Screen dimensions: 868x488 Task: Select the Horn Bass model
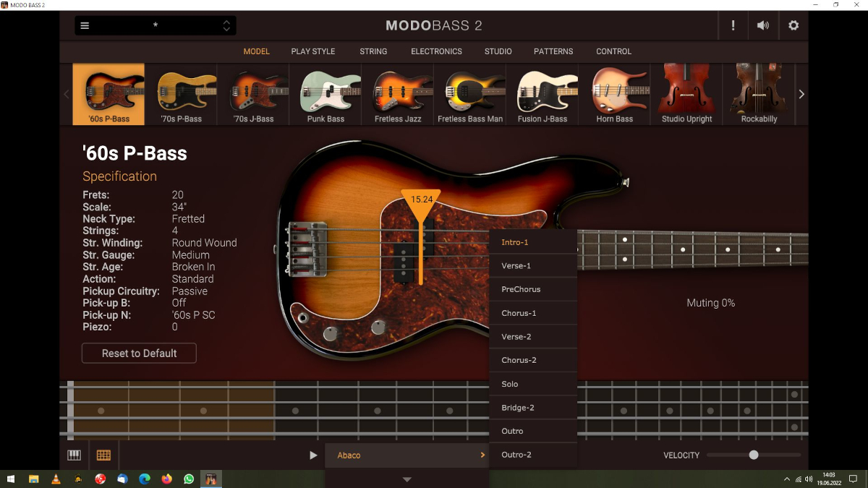[615, 94]
